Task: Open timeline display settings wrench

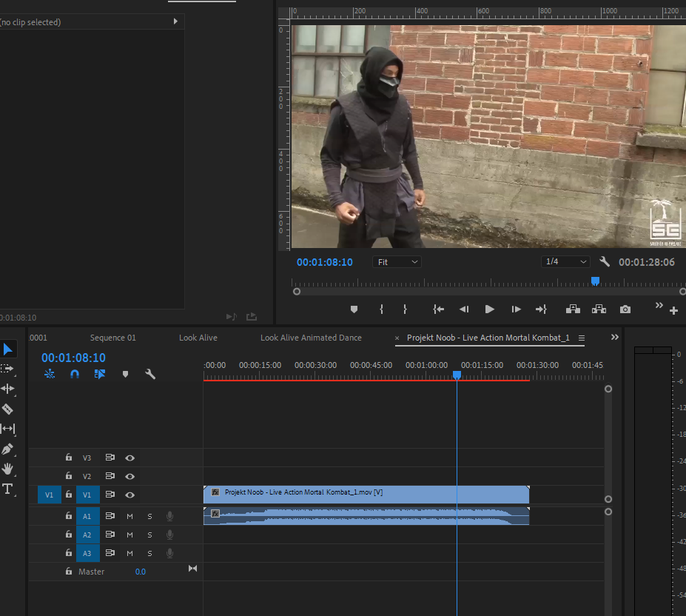Action: tap(150, 375)
